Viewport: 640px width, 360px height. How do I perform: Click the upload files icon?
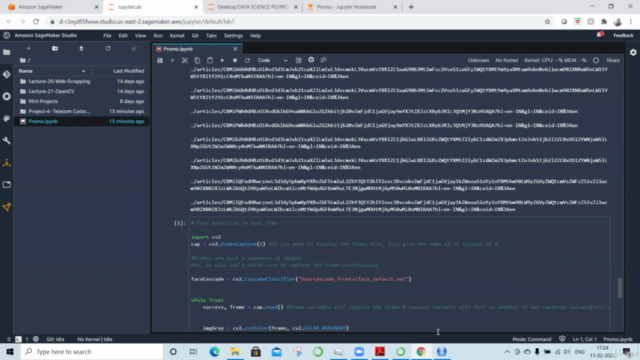[x=81, y=49]
